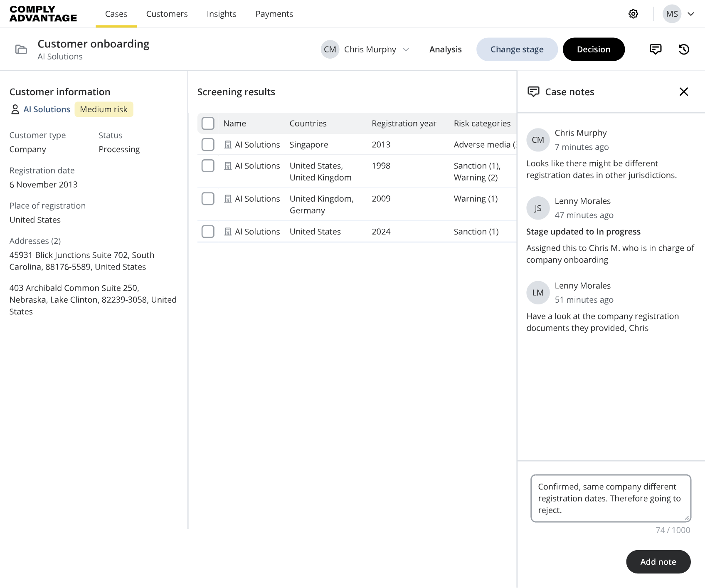Select the 2024 registration year cell
The image size is (705, 588).
(x=381, y=232)
